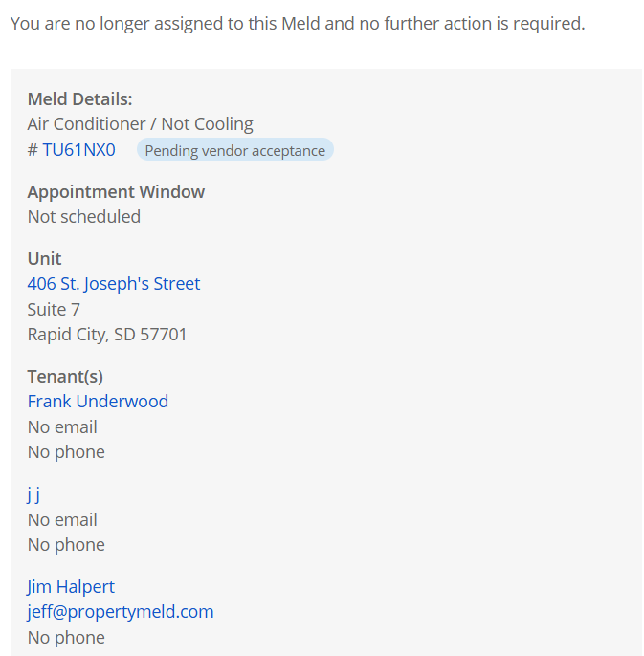View tenant Frank Underwood's profile

click(x=98, y=402)
